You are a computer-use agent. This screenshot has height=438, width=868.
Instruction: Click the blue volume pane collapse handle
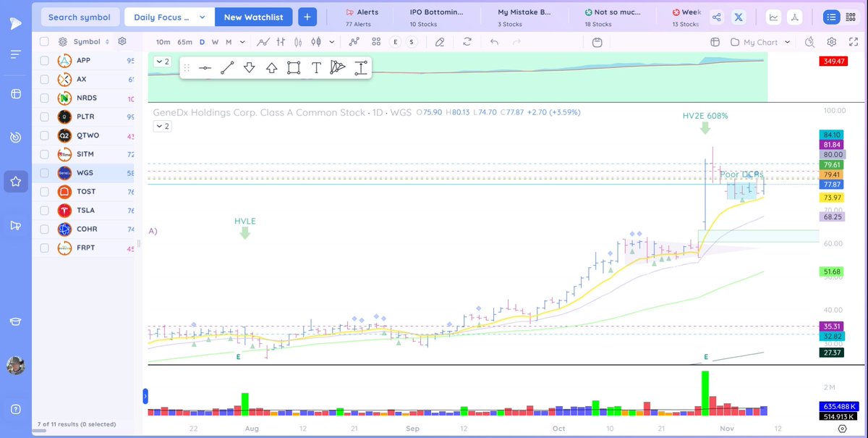tap(145, 396)
